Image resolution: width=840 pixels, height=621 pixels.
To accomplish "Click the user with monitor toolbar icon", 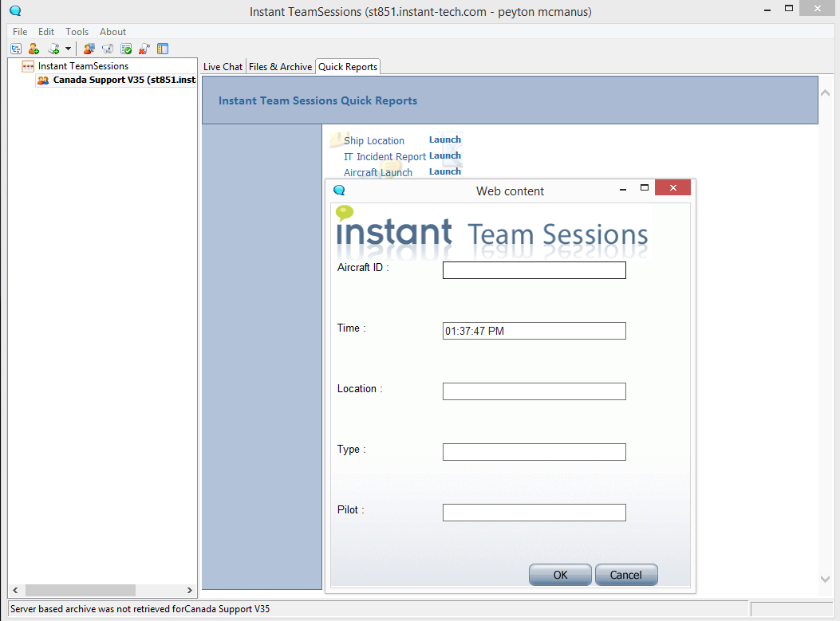I will pos(89,49).
